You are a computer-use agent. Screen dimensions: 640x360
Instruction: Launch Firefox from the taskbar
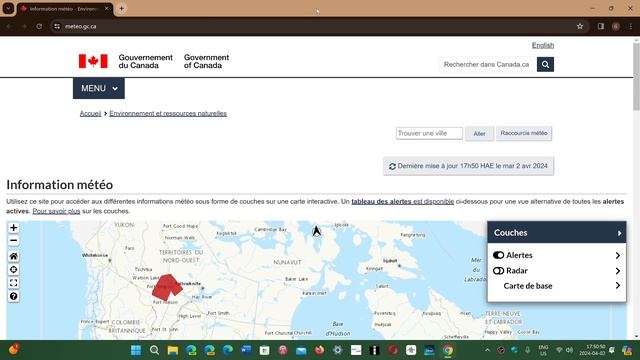click(320, 350)
